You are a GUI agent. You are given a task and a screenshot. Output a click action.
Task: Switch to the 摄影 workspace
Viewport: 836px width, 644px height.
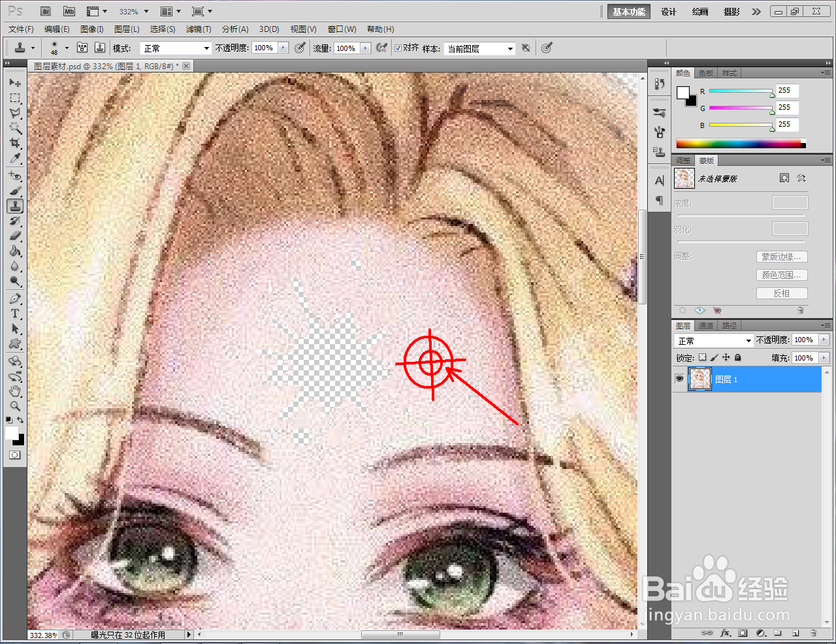point(731,12)
